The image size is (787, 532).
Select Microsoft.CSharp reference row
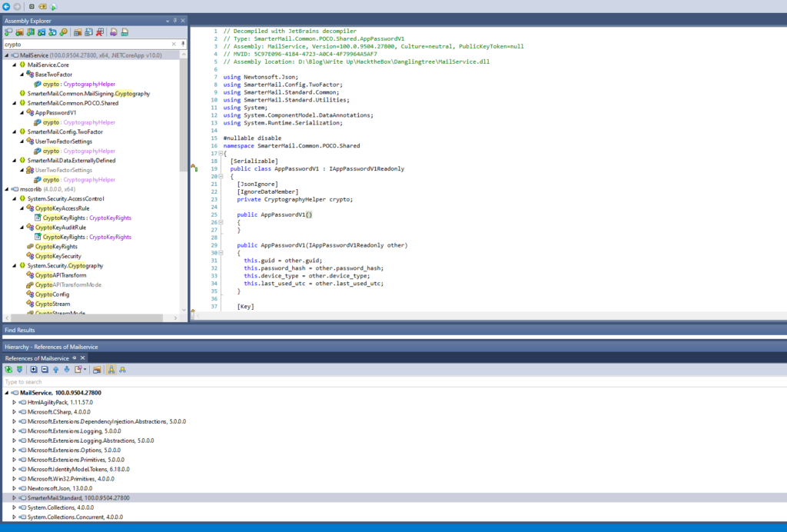tap(58, 412)
